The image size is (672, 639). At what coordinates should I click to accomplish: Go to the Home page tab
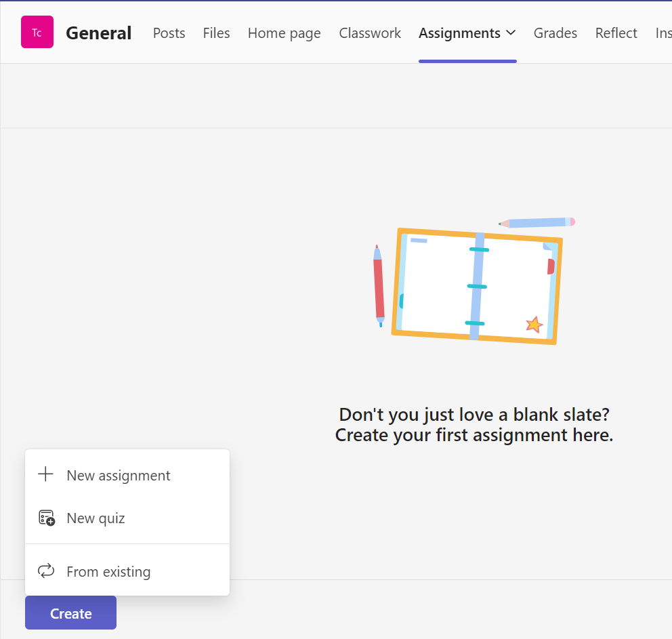tap(284, 33)
